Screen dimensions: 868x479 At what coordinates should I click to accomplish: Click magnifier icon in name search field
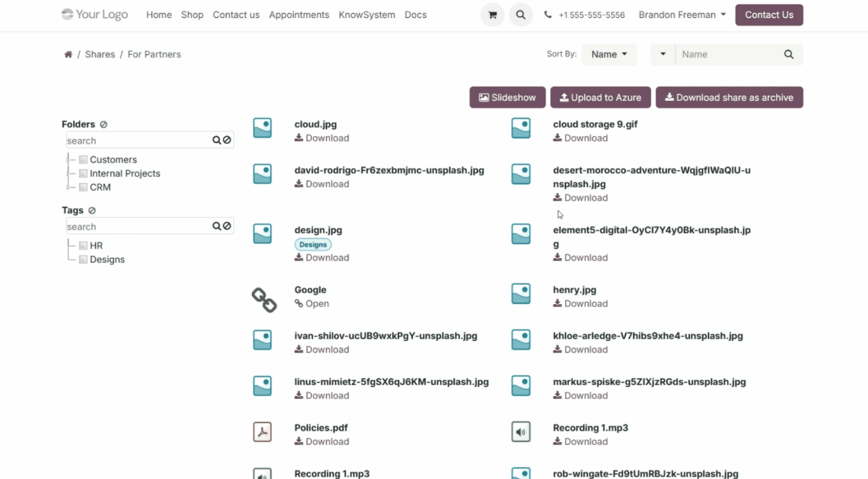pyautogui.click(x=789, y=55)
